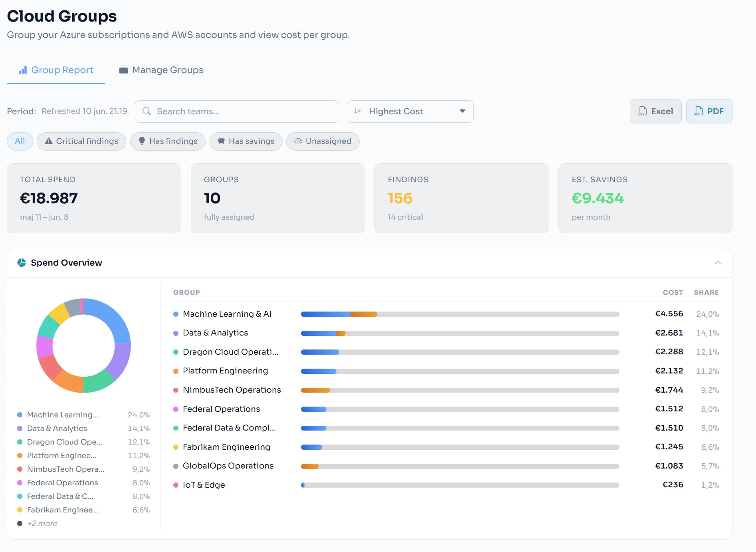
Task: Click the pink dot beside IoT & Edge
Action: click(176, 485)
